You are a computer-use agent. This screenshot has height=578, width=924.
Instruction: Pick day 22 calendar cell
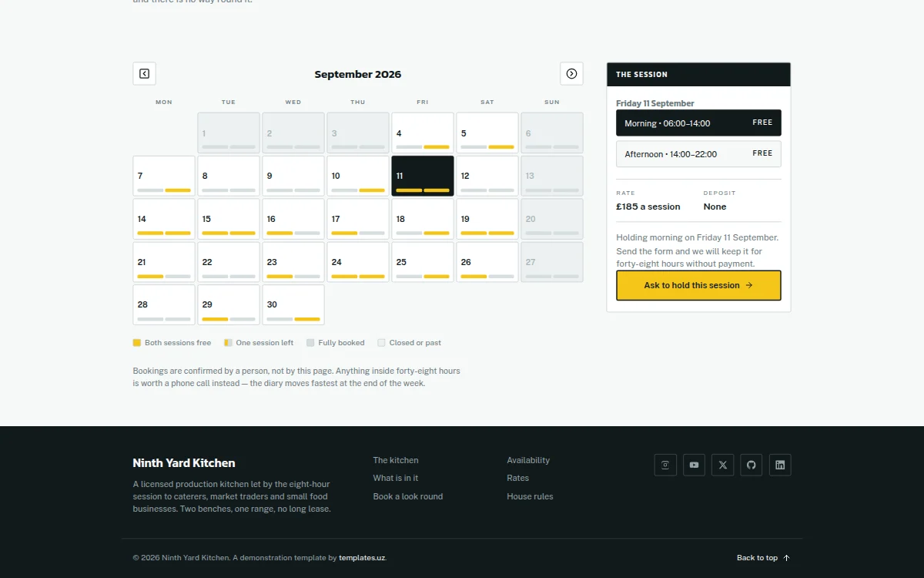(229, 262)
